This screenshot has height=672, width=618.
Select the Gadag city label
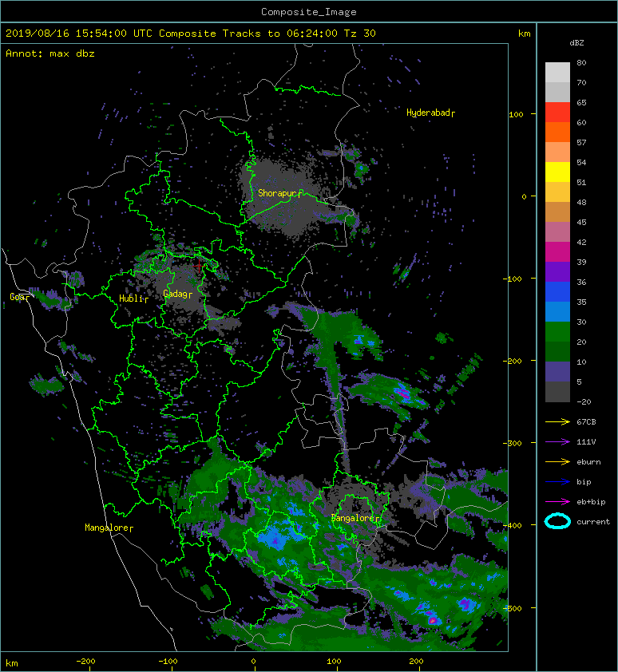click(177, 294)
